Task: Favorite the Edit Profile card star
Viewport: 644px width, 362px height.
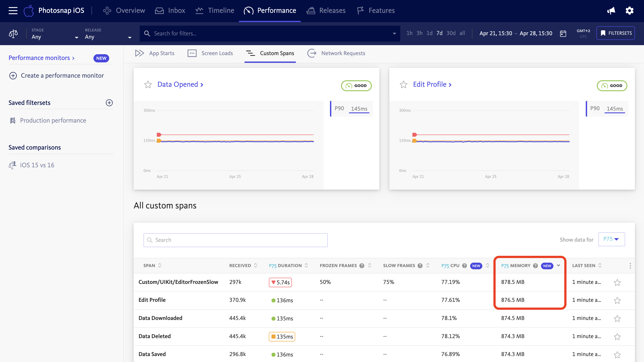Action: [403, 85]
